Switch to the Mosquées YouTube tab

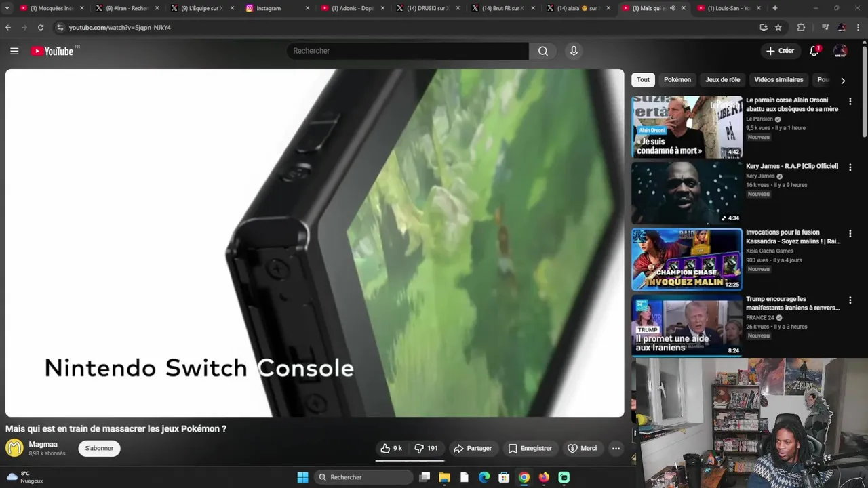53,8
